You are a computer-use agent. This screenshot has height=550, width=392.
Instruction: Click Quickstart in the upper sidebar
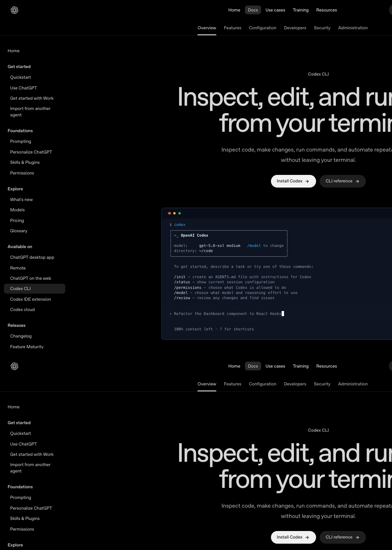coord(20,77)
